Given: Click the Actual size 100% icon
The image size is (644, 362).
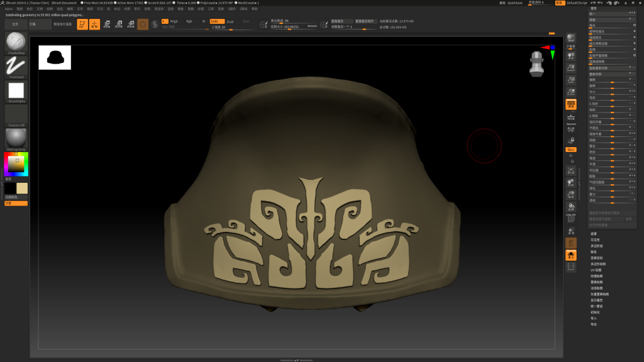Looking at the screenshot, I should pyautogui.click(x=571, y=80).
